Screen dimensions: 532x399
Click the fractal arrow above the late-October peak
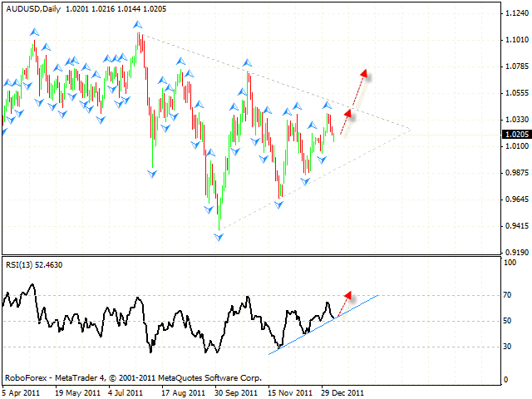click(248, 63)
